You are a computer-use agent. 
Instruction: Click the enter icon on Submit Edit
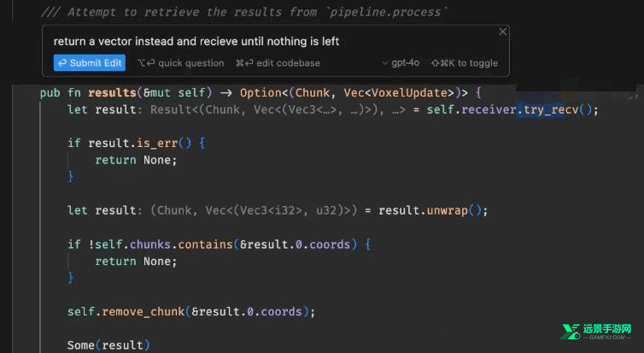(x=61, y=62)
